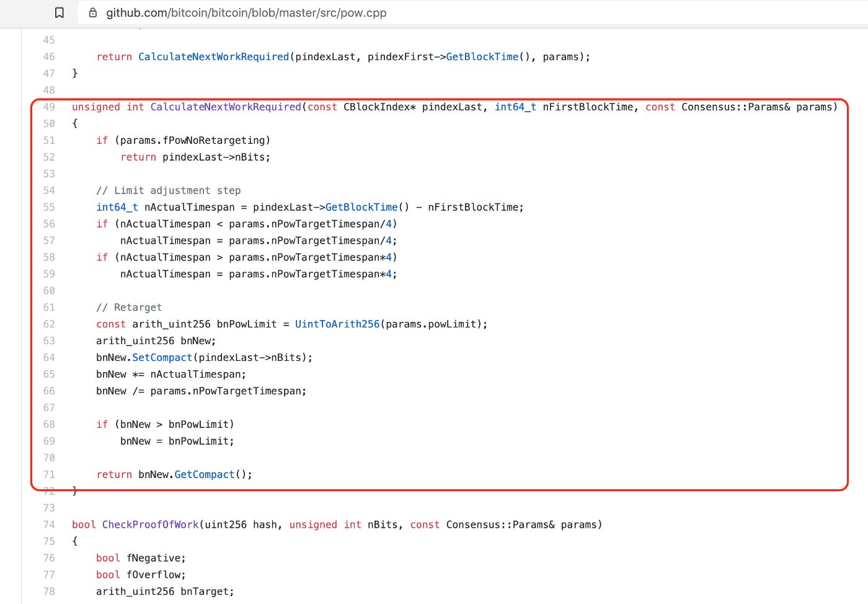This screenshot has width=868, height=604.
Task: Click GetBlockTime on line 55
Action: (361, 207)
